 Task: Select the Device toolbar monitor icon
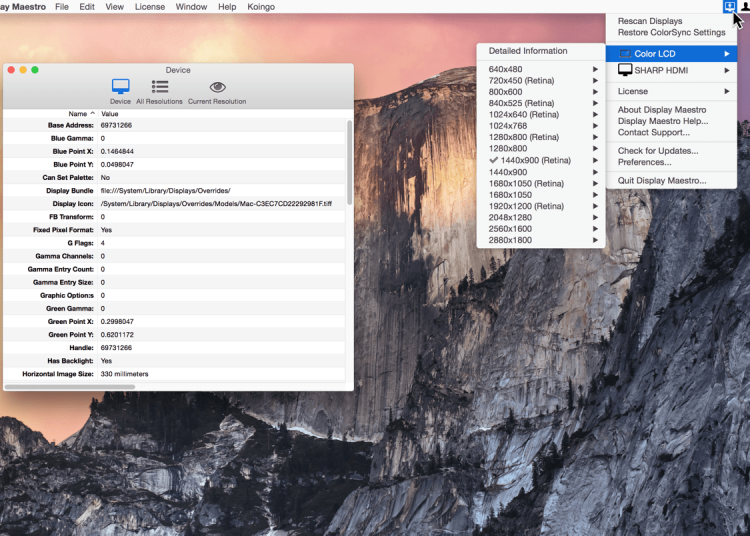click(x=120, y=87)
